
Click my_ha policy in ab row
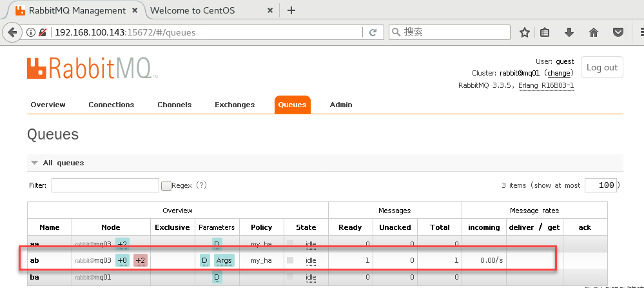[262, 260]
